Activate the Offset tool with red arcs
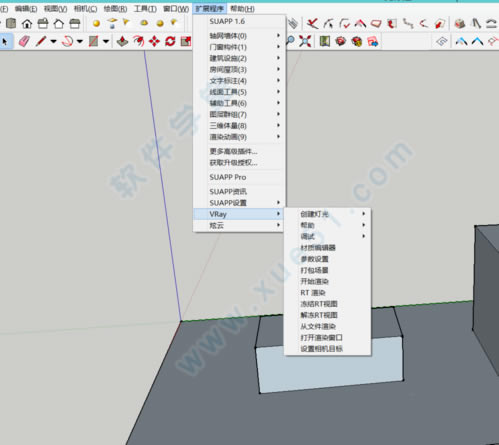This screenshot has height=445, width=499. coord(139,41)
